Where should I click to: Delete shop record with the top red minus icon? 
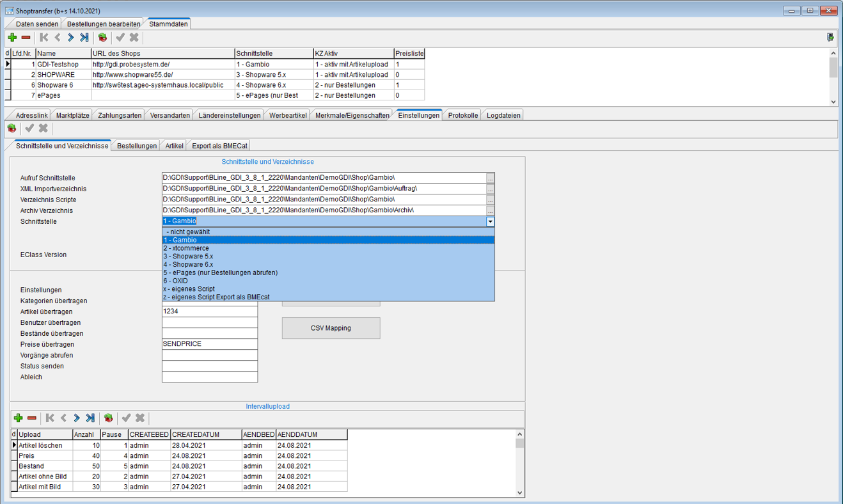tap(26, 38)
